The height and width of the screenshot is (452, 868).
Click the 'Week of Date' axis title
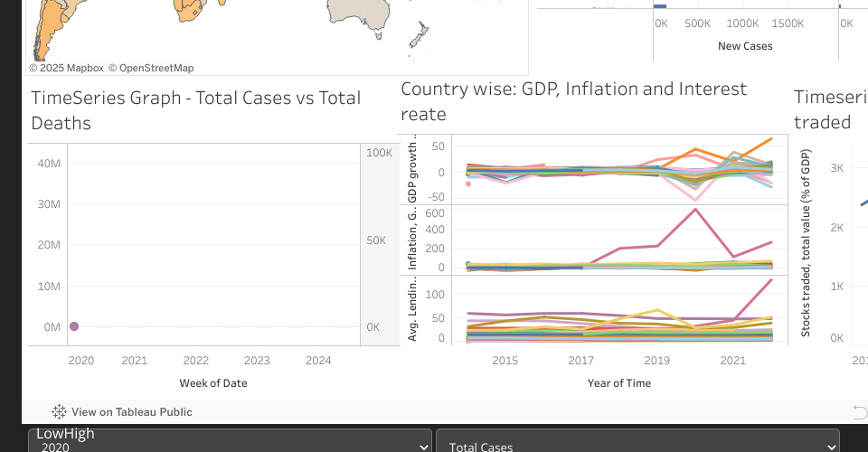pos(213,383)
